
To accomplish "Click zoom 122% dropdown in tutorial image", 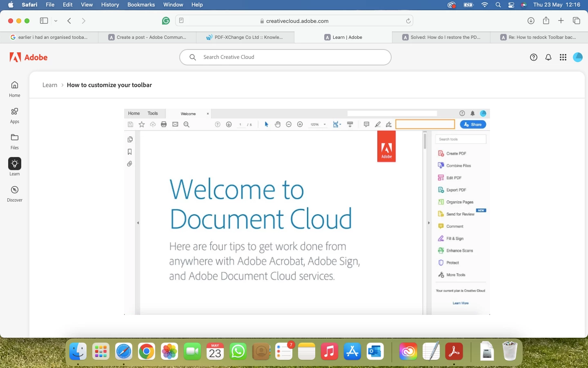I will [x=318, y=124].
